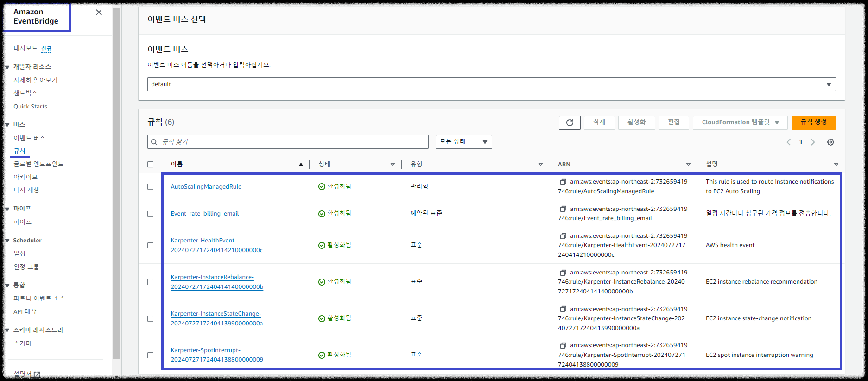Open Quick Starts in sidebar
This screenshot has height=381, width=868.
[30, 107]
